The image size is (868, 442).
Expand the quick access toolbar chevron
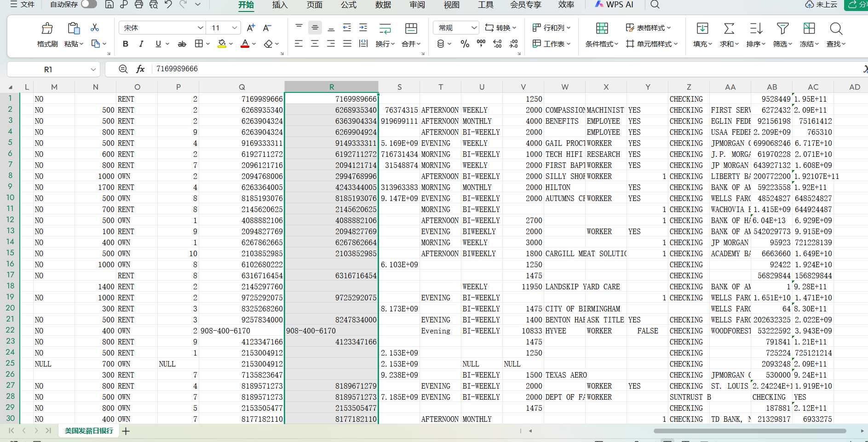coord(198,5)
